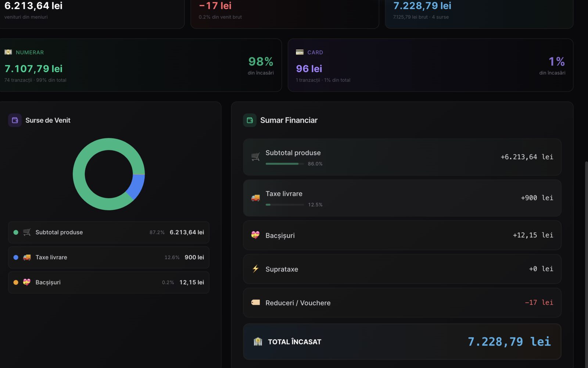Click the Subtotal produse 86.0% progress bar
Screen dimensions: 588x368
point(285,164)
